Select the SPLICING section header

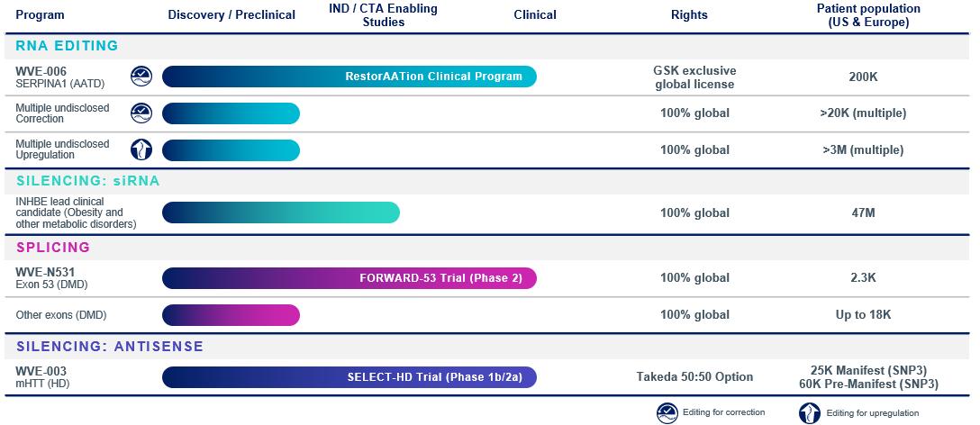point(53,247)
